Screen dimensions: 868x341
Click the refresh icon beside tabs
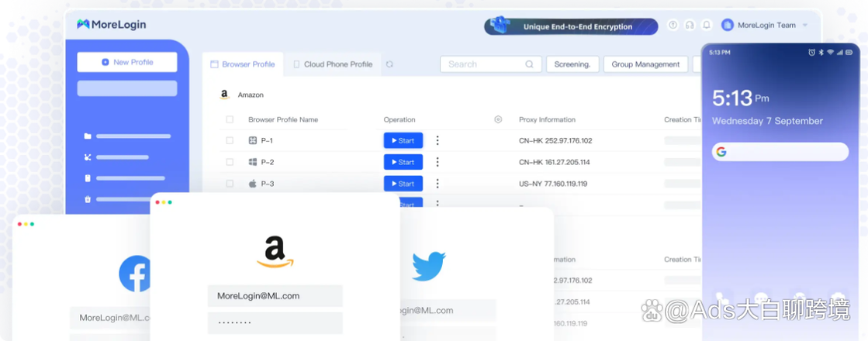[x=389, y=64]
